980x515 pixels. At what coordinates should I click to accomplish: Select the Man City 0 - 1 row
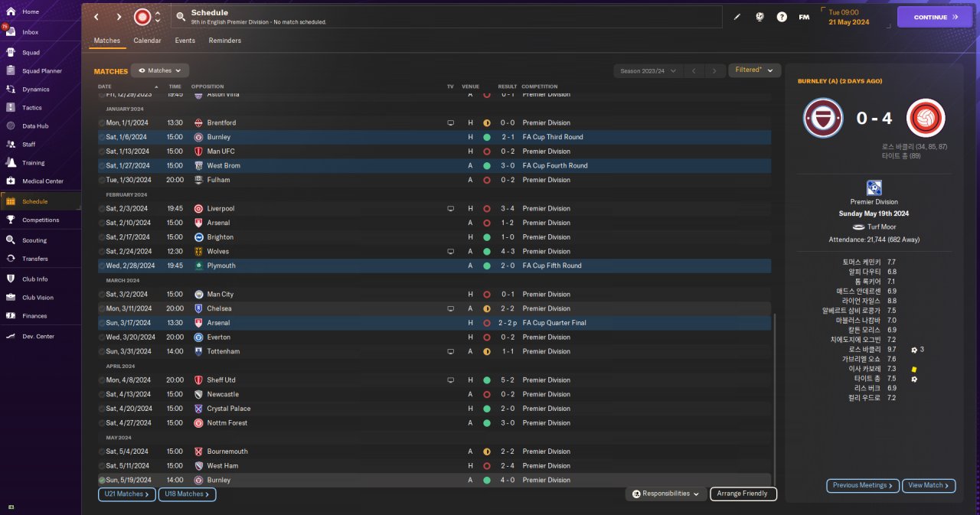coord(434,294)
